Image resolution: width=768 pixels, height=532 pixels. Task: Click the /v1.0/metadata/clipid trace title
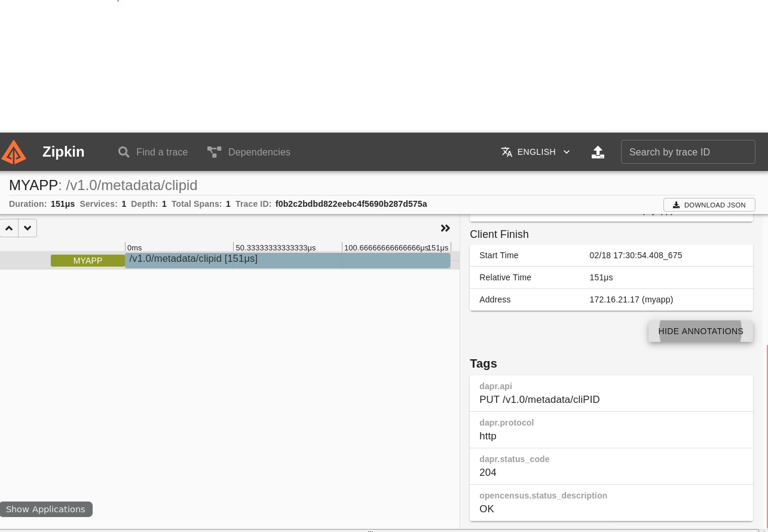131,185
